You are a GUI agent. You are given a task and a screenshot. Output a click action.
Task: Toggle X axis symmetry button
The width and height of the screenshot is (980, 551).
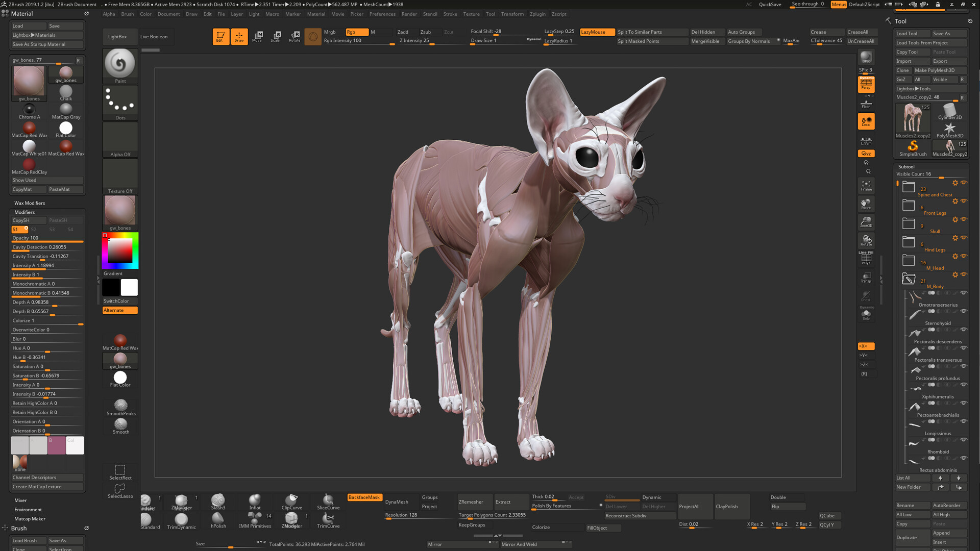(x=866, y=346)
